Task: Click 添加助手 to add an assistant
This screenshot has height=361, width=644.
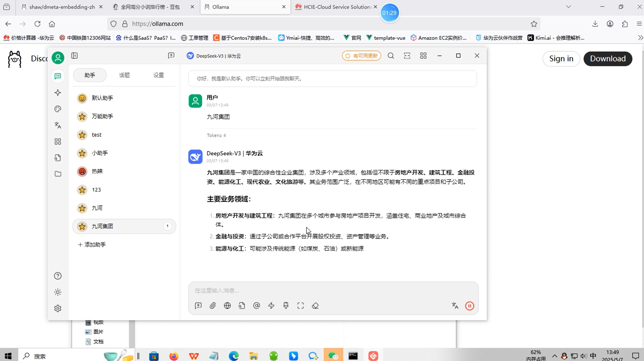Action: tap(92, 245)
